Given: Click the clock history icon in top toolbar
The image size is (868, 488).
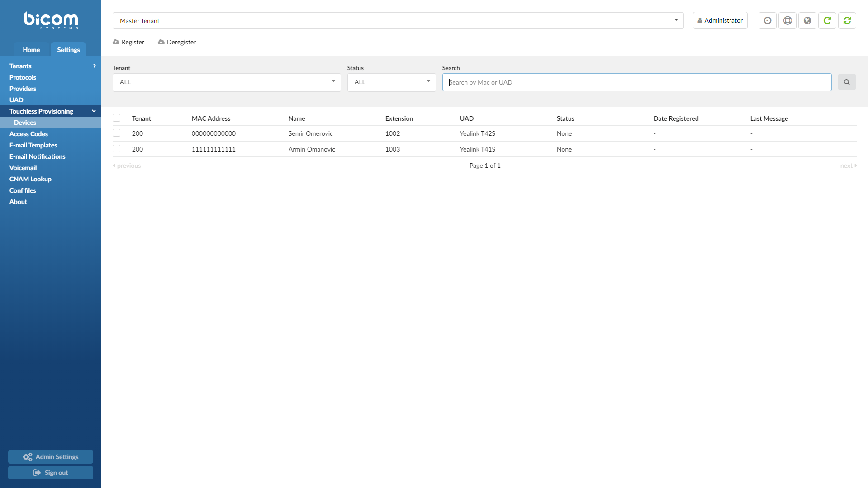Looking at the screenshot, I should tap(767, 20).
